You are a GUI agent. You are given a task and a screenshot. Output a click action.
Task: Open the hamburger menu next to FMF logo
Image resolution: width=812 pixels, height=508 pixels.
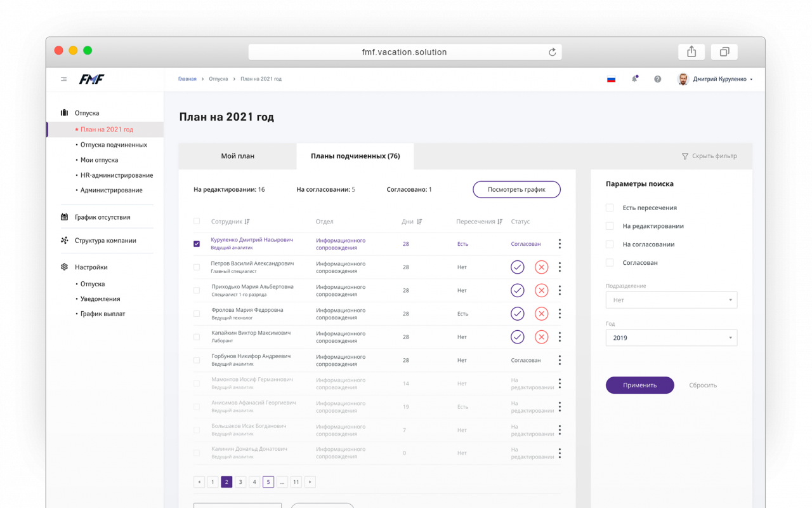tap(63, 79)
